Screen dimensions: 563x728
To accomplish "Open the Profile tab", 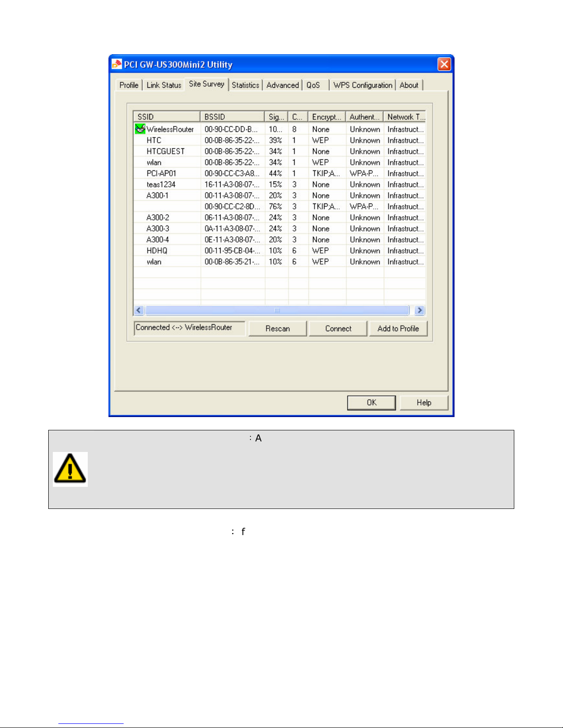I will pyautogui.click(x=129, y=85).
